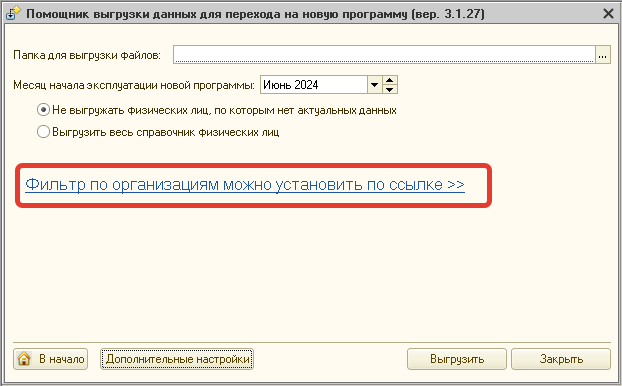Click the month field showing Июнь 2024
The height and width of the screenshot is (386, 622).
click(x=314, y=84)
